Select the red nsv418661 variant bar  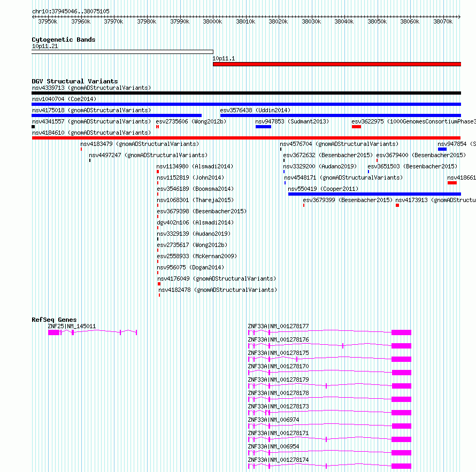tap(452, 183)
